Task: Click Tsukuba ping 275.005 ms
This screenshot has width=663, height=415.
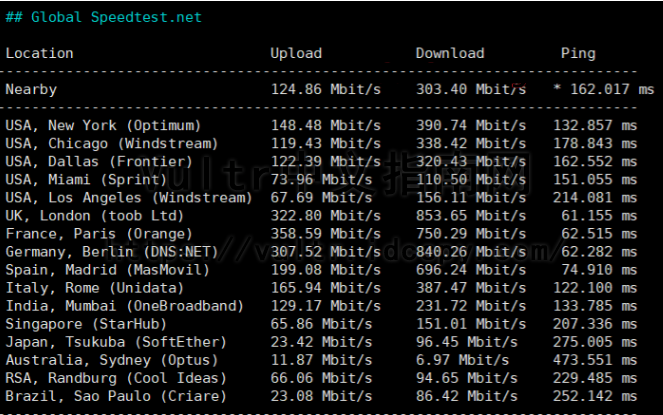Action: (595, 342)
